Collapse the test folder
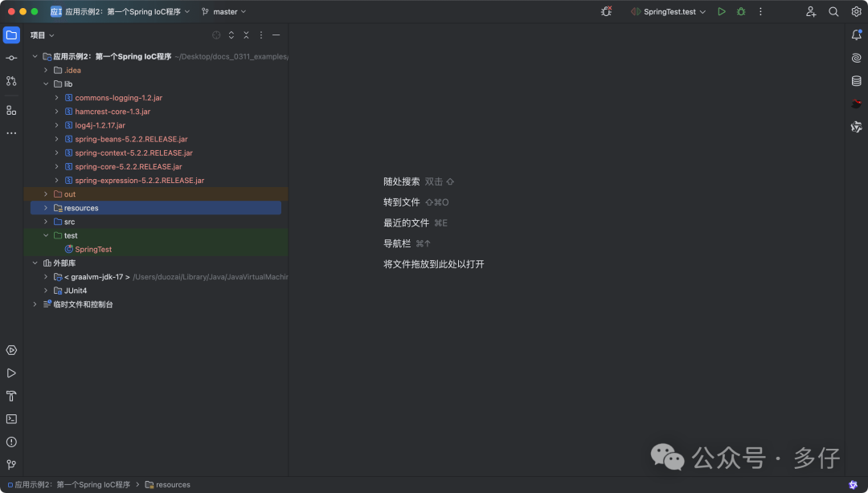 pyautogui.click(x=46, y=236)
